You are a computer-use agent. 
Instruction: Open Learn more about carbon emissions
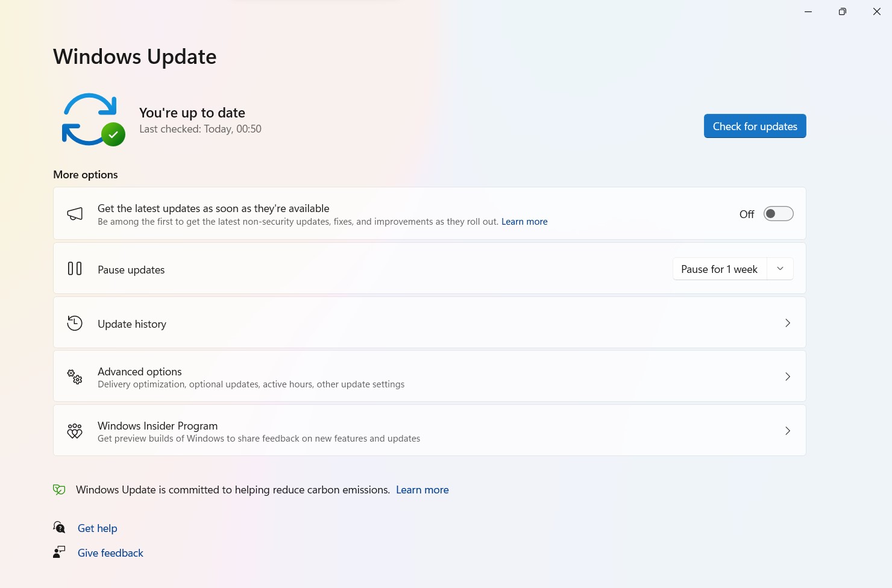pyautogui.click(x=422, y=489)
